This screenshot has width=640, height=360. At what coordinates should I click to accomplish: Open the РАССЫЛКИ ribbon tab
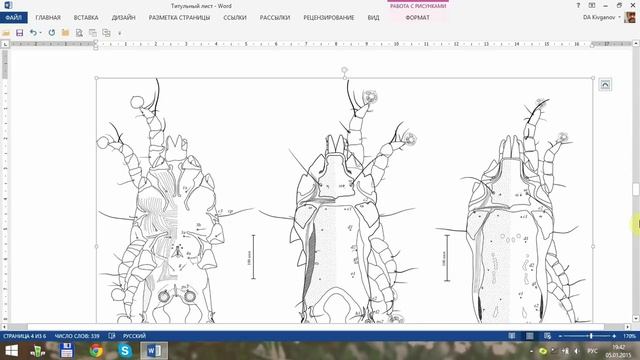pos(275,18)
